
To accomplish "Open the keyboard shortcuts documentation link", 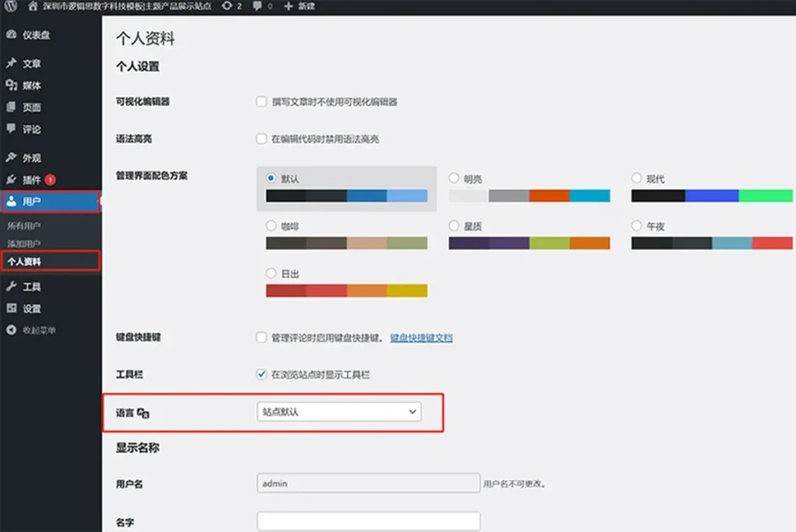I will point(421,337).
